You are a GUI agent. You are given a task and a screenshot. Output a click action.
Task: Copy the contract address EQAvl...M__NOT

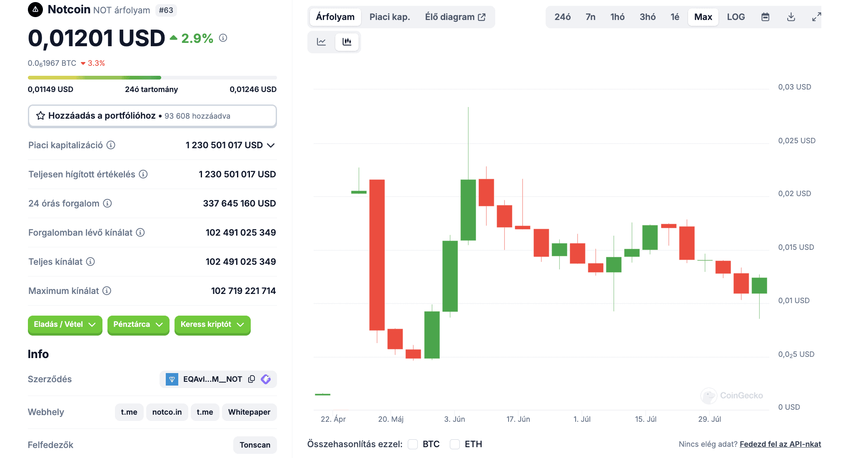[252, 379]
